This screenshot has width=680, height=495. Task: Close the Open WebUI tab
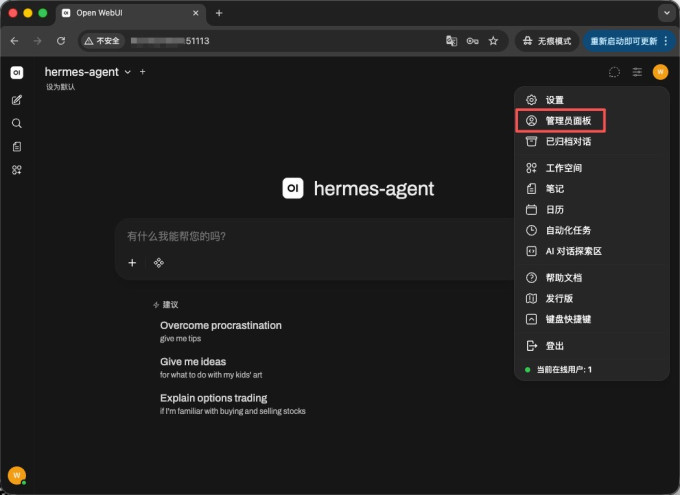click(196, 13)
